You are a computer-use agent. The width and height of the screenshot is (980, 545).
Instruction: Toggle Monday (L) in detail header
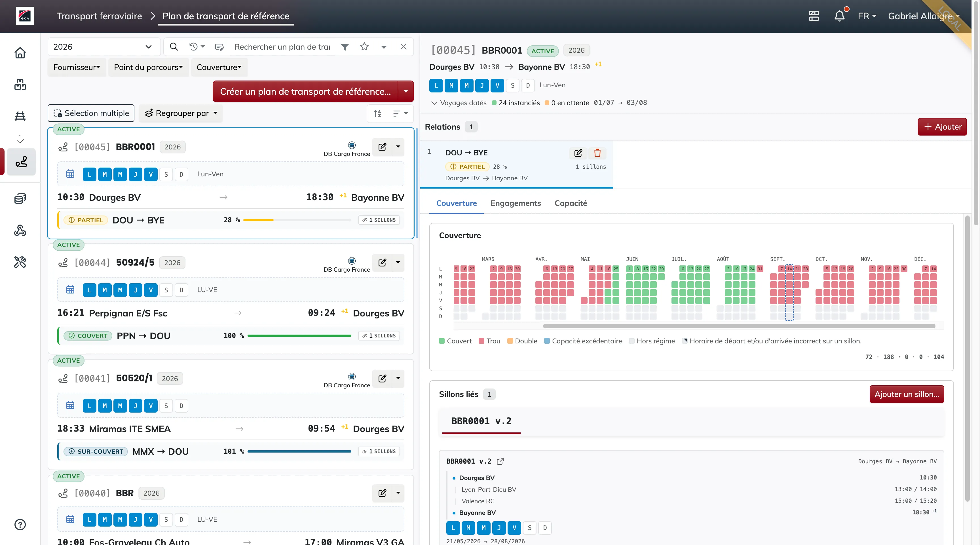tap(436, 85)
